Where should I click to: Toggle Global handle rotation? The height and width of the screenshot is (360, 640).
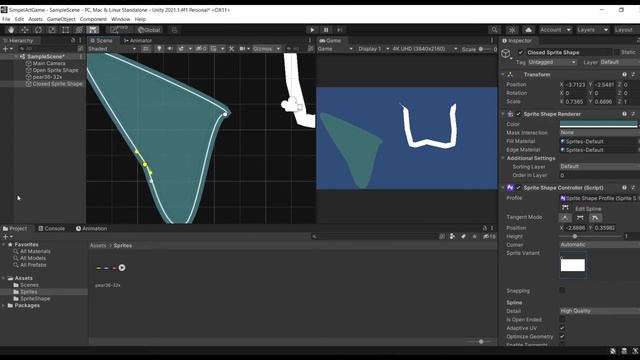149,30
